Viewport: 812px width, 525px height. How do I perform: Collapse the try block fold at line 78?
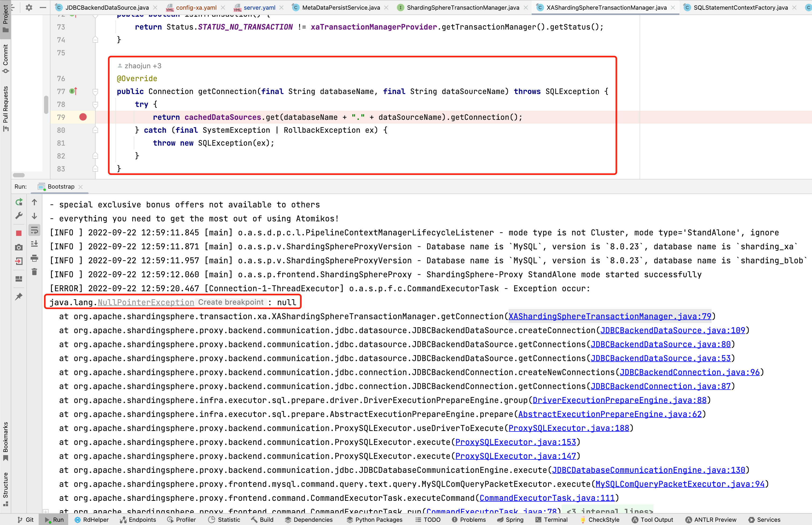tap(96, 105)
